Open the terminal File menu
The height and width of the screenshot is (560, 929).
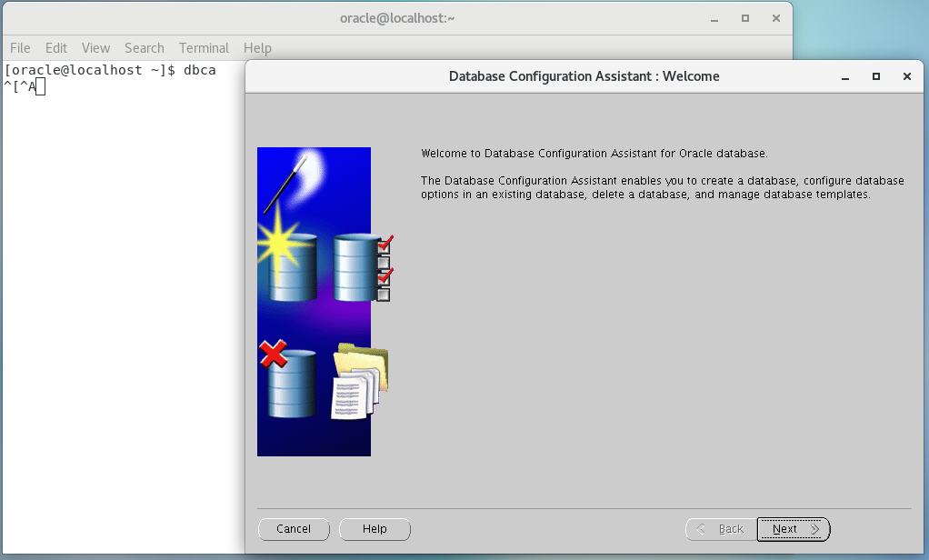click(x=20, y=48)
